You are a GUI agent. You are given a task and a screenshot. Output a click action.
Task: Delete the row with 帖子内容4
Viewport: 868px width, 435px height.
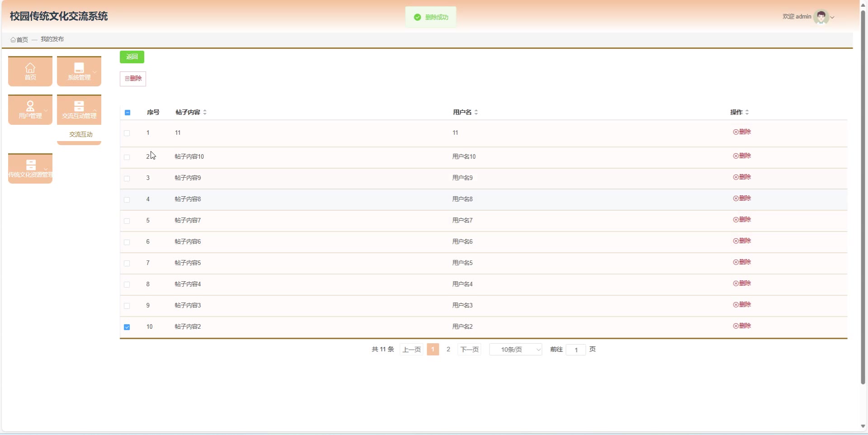point(742,284)
